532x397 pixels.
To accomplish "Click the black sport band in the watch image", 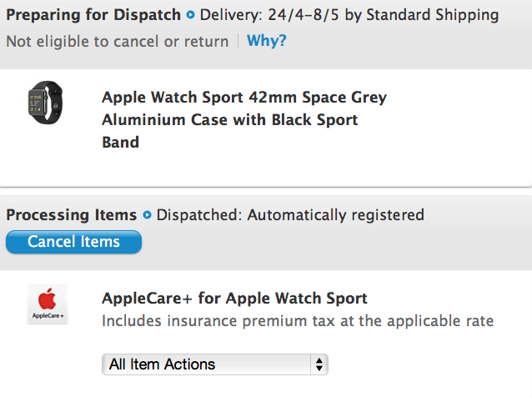I will point(54,102).
